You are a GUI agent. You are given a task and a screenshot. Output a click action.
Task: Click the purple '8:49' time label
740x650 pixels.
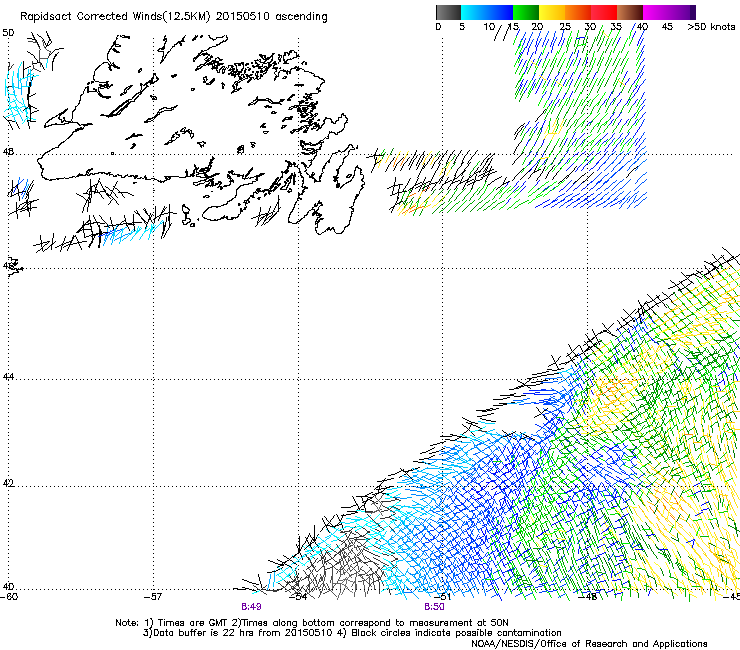(x=251, y=607)
